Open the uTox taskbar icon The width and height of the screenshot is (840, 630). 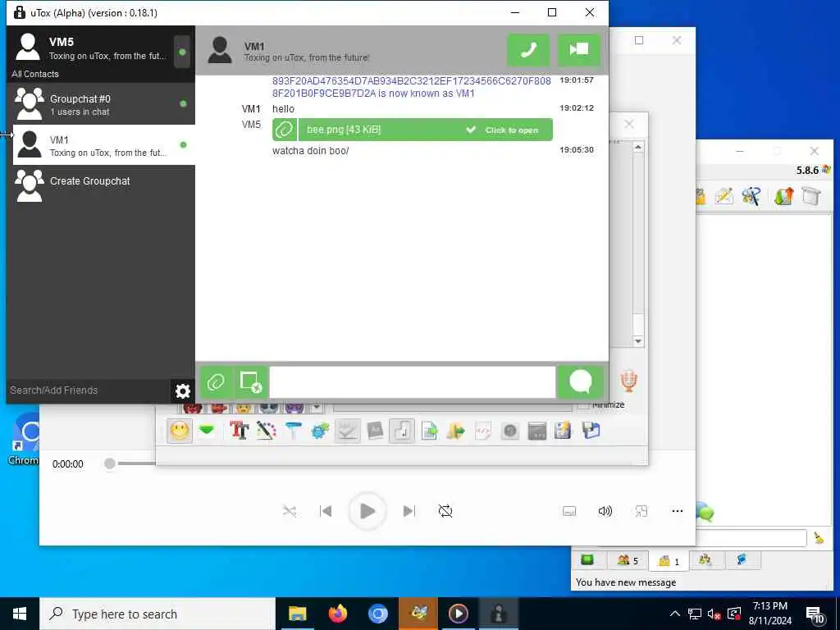[x=498, y=614]
